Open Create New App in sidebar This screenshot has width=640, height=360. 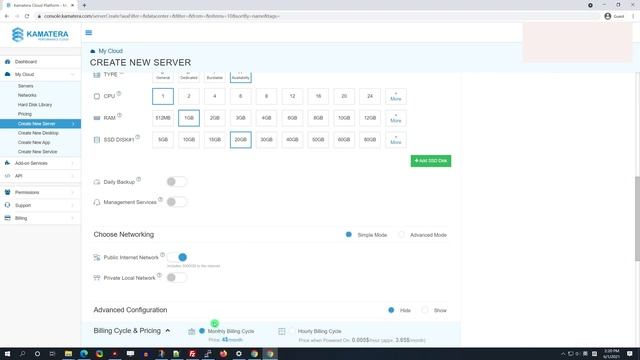[x=34, y=142]
